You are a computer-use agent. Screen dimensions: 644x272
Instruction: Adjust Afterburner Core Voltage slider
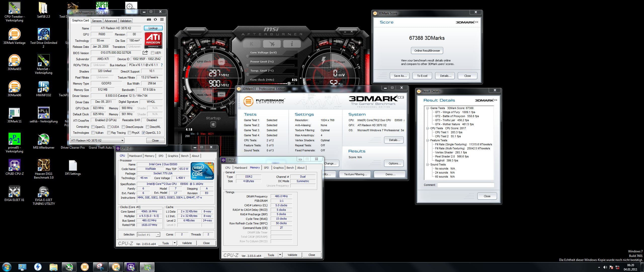(270, 56)
